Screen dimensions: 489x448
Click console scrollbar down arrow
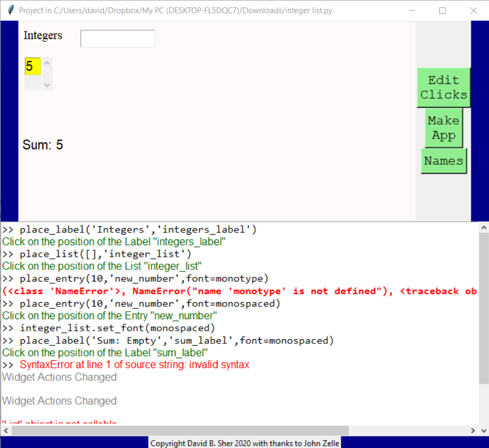(484, 431)
